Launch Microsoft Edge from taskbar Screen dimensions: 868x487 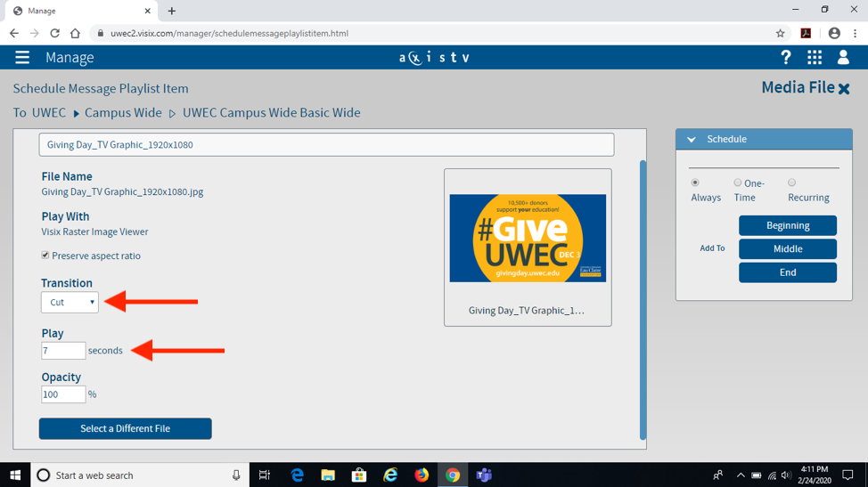pos(298,475)
